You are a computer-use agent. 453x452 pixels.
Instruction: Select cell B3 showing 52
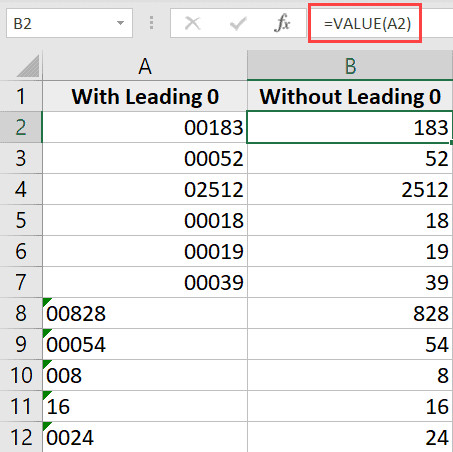click(350, 158)
